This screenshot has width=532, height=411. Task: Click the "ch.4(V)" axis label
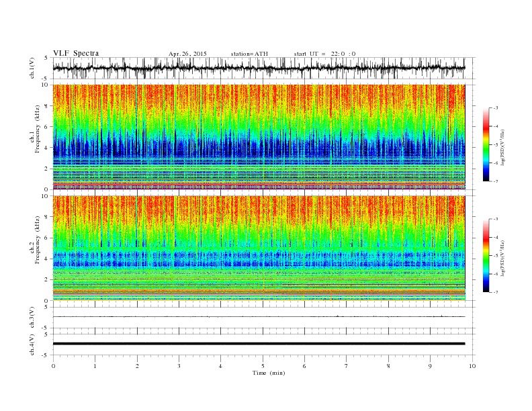(32, 345)
